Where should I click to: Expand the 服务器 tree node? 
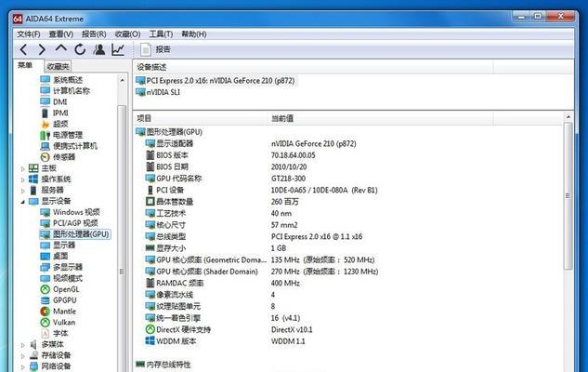(22, 191)
